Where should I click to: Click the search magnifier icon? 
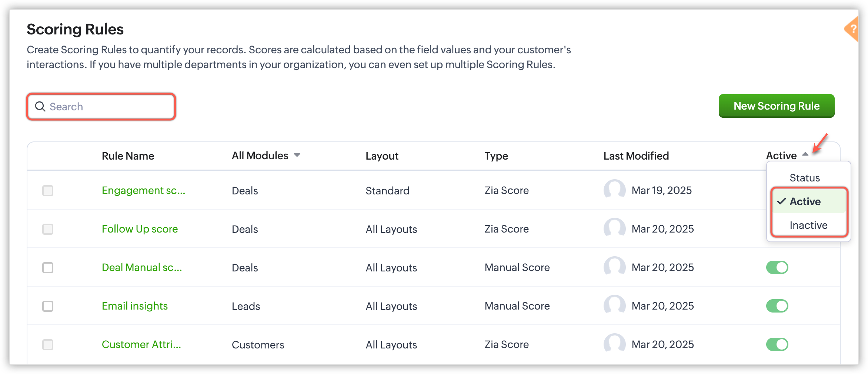point(40,107)
